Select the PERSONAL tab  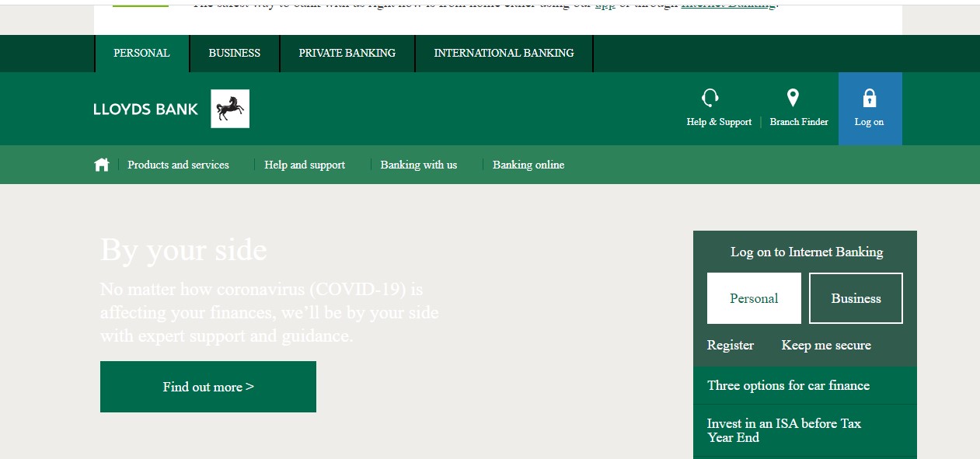tap(141, 54)
